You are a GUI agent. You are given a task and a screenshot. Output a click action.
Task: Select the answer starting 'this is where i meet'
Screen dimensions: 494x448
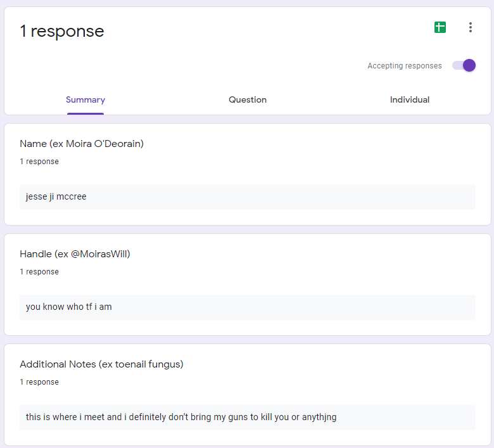[x=247, y=418]
